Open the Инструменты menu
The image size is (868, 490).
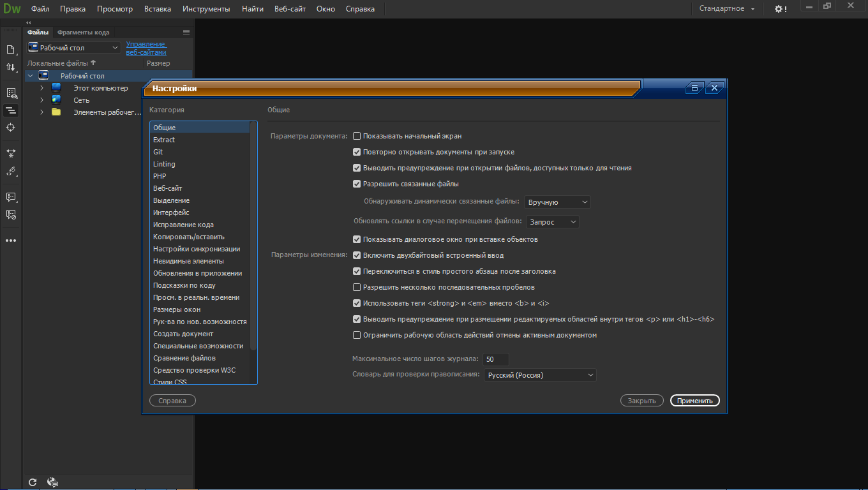206,9
